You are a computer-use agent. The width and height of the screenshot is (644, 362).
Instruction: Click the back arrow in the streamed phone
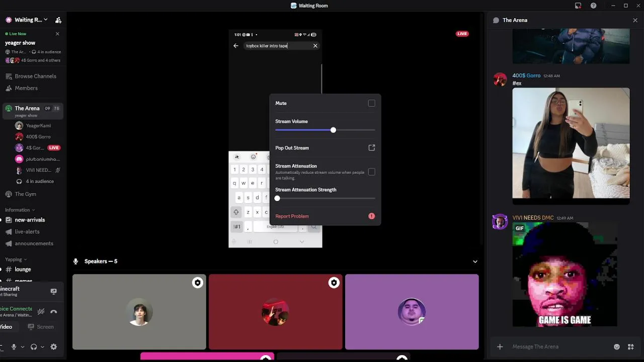[236, 46]
